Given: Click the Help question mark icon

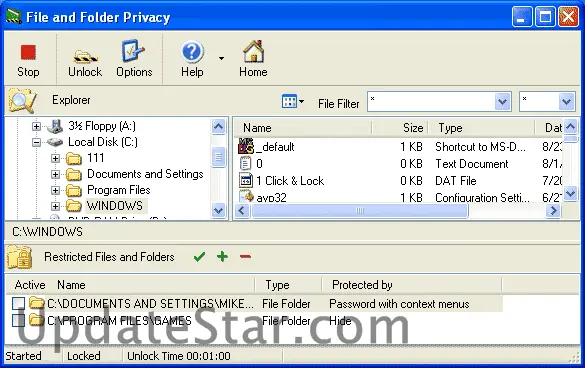Looking at the screenshot, I should [x=192, y=52].
